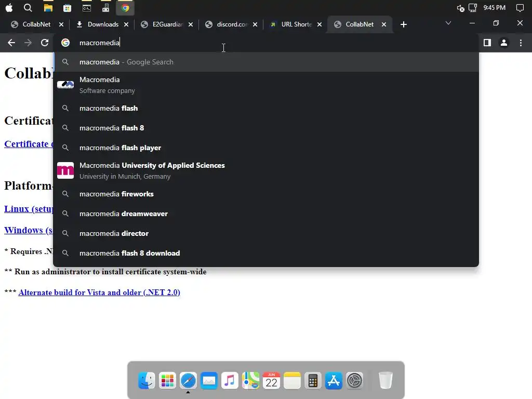The width and height of the screenshot is (532, 399).
Task: Click the 9:45 PM clock
Action: point(495,7)
